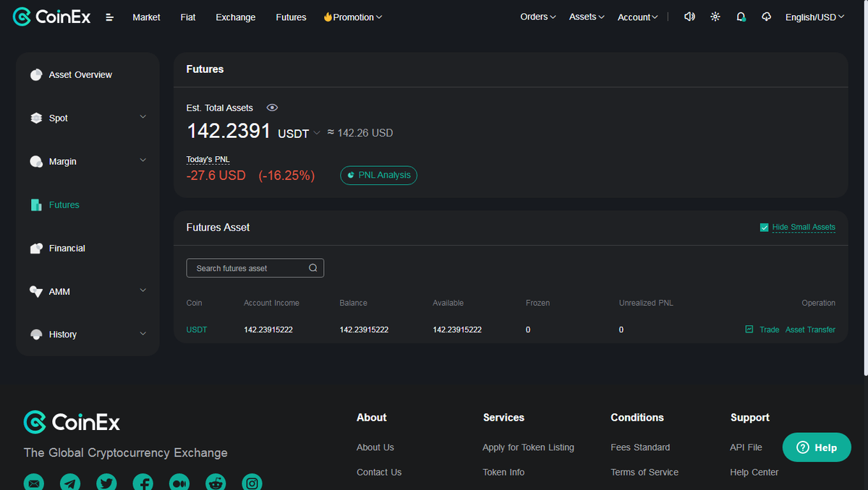Open the Help Center link
Image resolution: width=868 pixels, height=490 pixels.
tap(754, 472)
